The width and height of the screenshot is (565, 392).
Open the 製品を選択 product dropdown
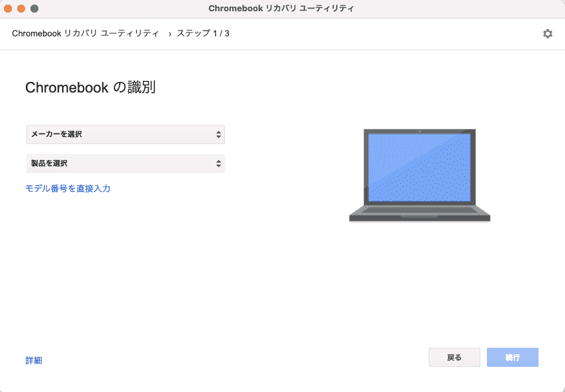(126, 163)
